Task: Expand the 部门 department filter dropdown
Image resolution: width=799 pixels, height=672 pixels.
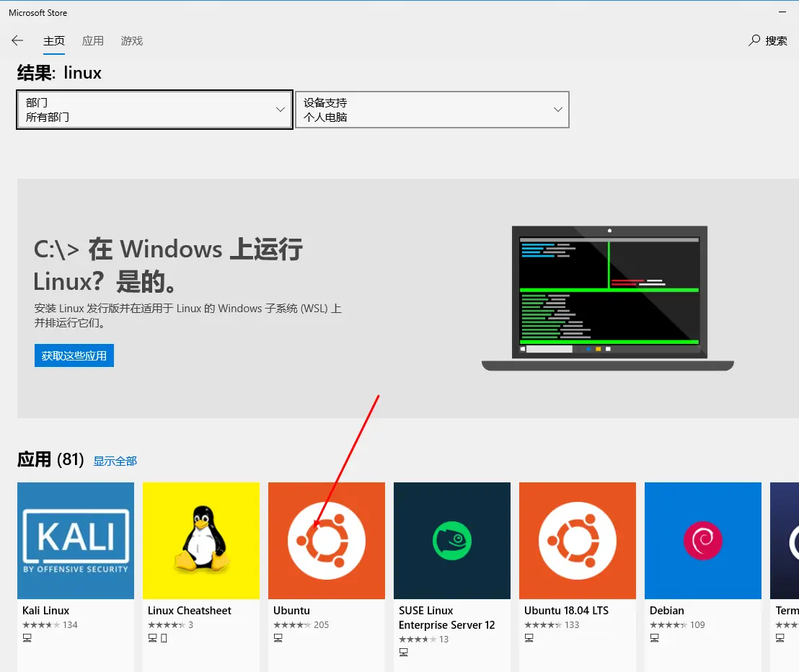Action: tap(154, 110)
